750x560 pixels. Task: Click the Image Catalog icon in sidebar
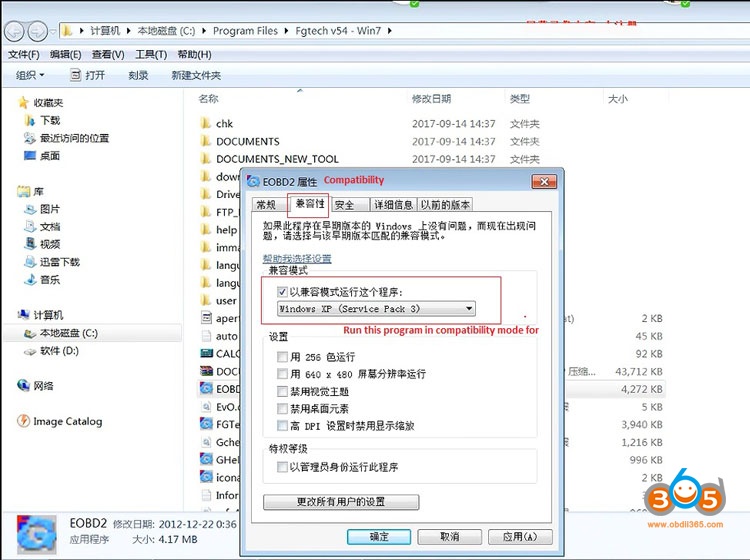click(x=23, y=421)
